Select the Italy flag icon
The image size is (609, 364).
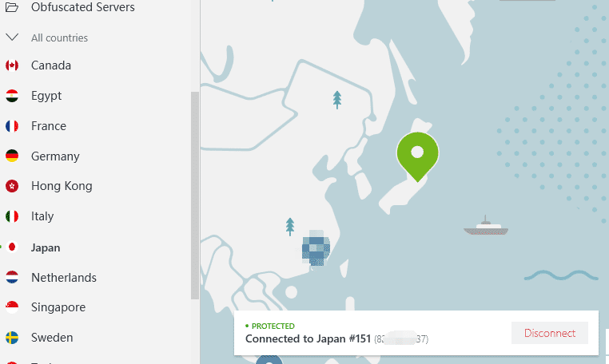tap(12, 216)
